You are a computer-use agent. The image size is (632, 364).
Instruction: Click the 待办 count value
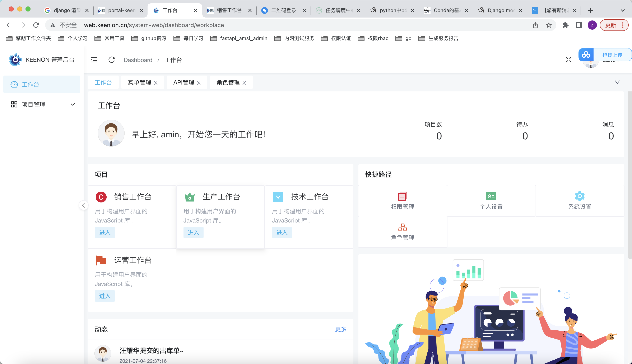coord(525,136)
